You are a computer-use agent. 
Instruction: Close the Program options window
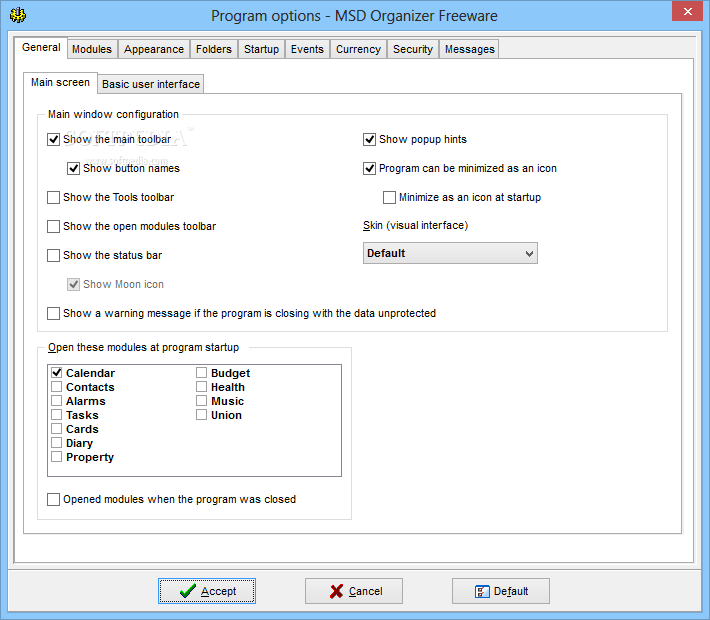tap(687, 11)
